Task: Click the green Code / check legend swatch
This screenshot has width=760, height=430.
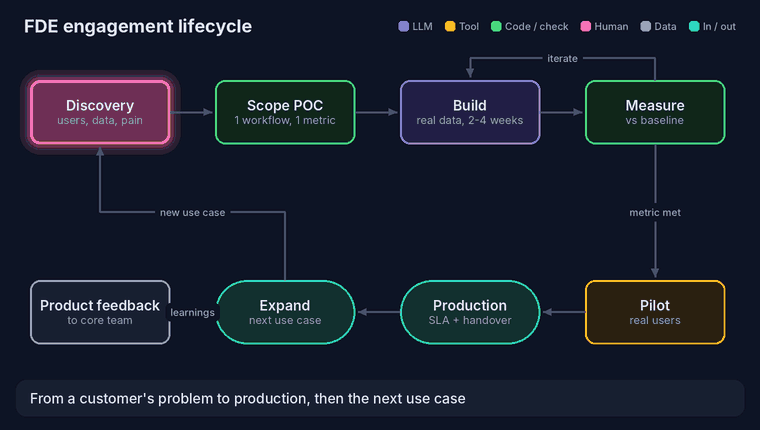Action: coord(496,26)
